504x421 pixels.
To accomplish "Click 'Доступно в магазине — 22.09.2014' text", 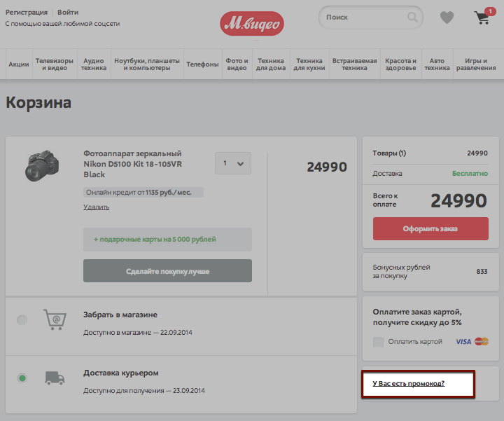I will pos(138,332).
